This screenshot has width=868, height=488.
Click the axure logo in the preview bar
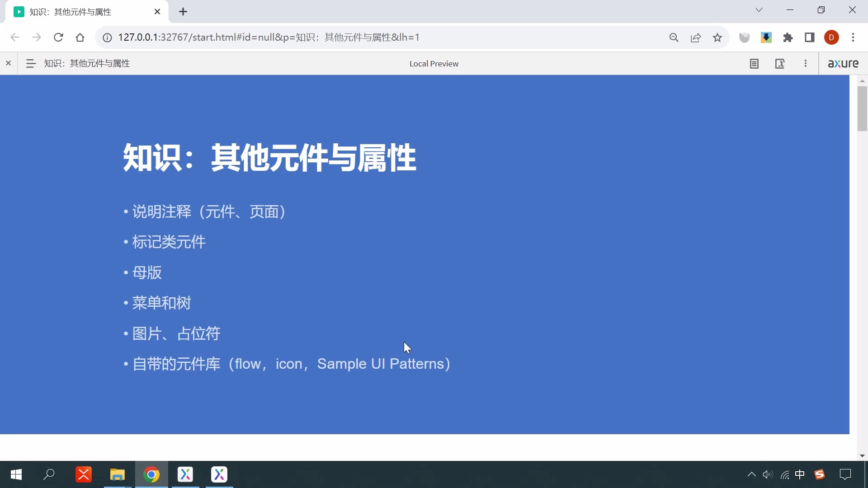(843, 63)
